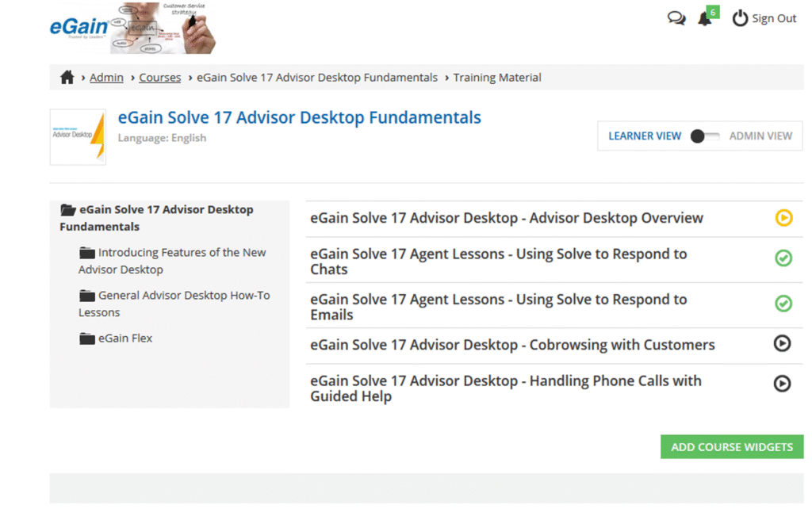The width and height of the screenshot is (812, 516).
Task: Play the Advisor Desktop Overview lesson icon
Action: [x=783, y=218]
